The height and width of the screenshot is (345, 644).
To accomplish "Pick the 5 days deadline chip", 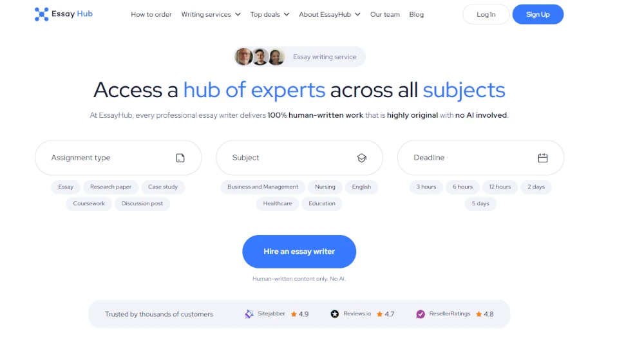I will pyautogui.click(x=480, y=203).
